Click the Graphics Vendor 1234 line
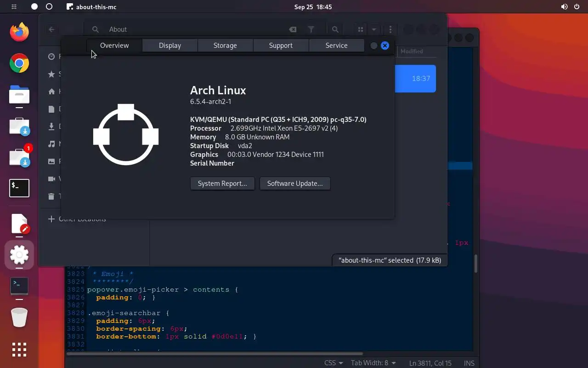The height and width of the screenshot is (368, 588). point(257,155)
